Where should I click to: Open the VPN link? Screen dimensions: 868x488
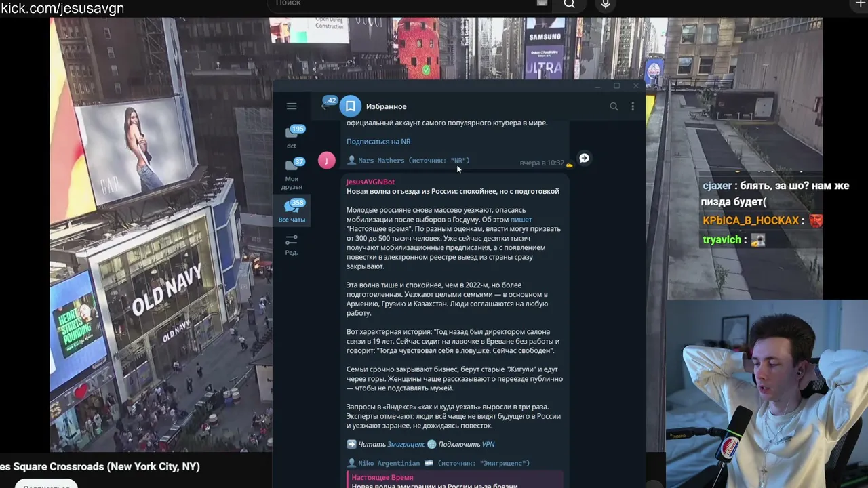[x=488, y=445]
